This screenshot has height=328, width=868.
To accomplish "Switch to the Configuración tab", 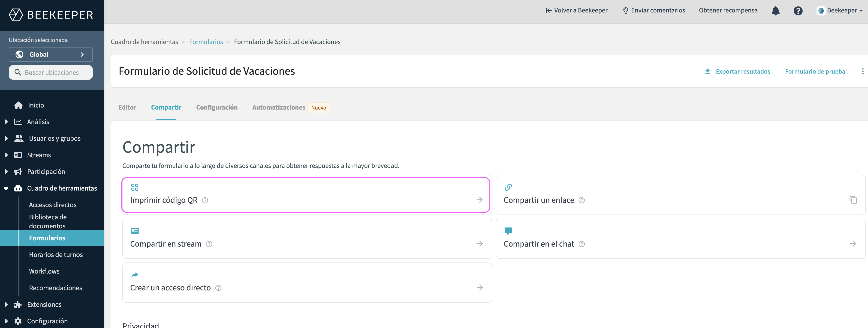I will pos(217,107).
